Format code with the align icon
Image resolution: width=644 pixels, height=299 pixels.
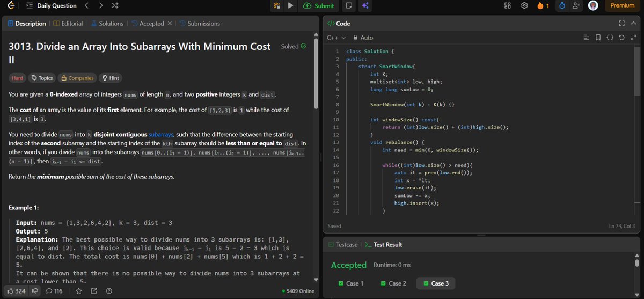point(587,38)
